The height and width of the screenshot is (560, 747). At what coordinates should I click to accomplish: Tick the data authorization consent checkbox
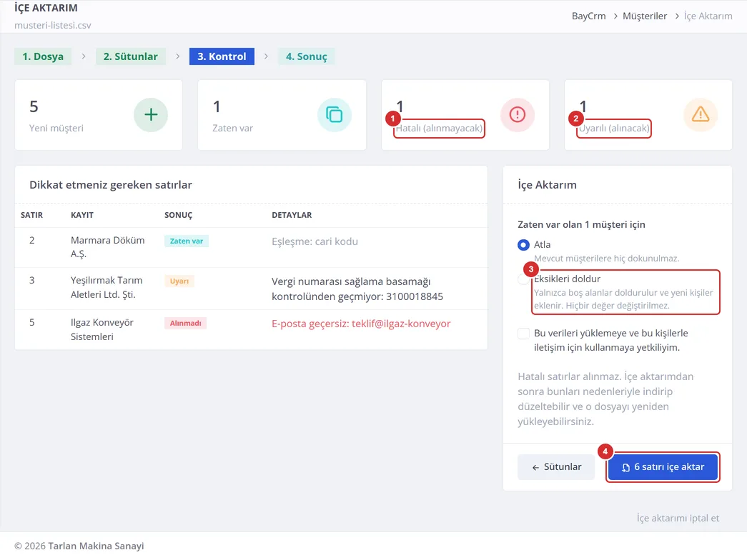point(523,334)
